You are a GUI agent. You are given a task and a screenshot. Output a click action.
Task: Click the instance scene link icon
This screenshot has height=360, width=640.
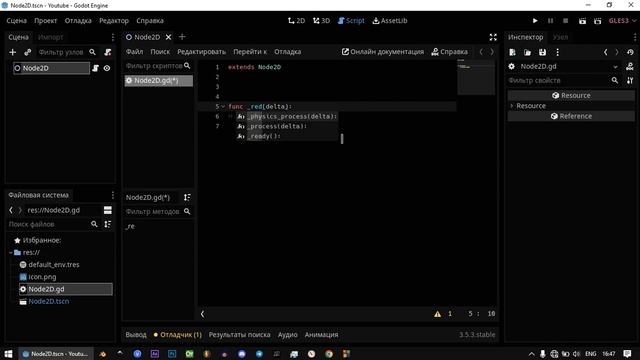click(27, 52)
